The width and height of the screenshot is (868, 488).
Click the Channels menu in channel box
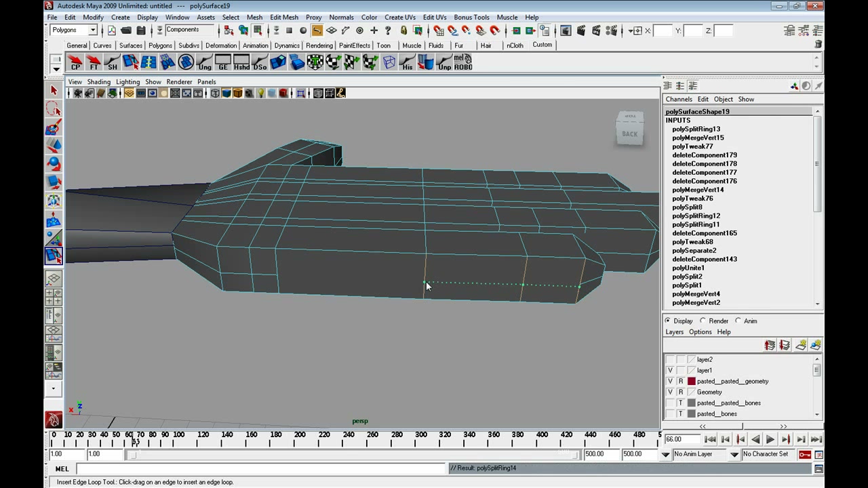678,99
